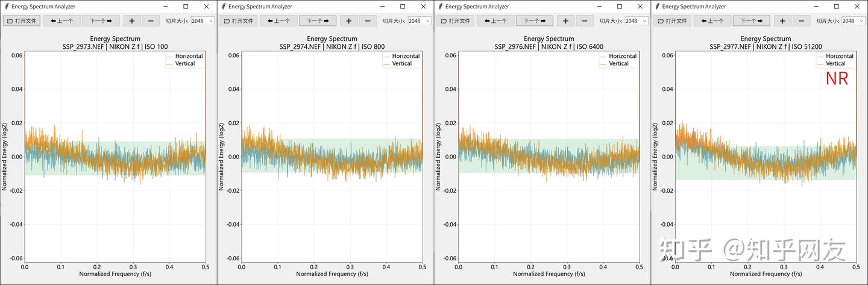Click the feather app icon of SSP_2974.NEF window

(x=223, y=7)
